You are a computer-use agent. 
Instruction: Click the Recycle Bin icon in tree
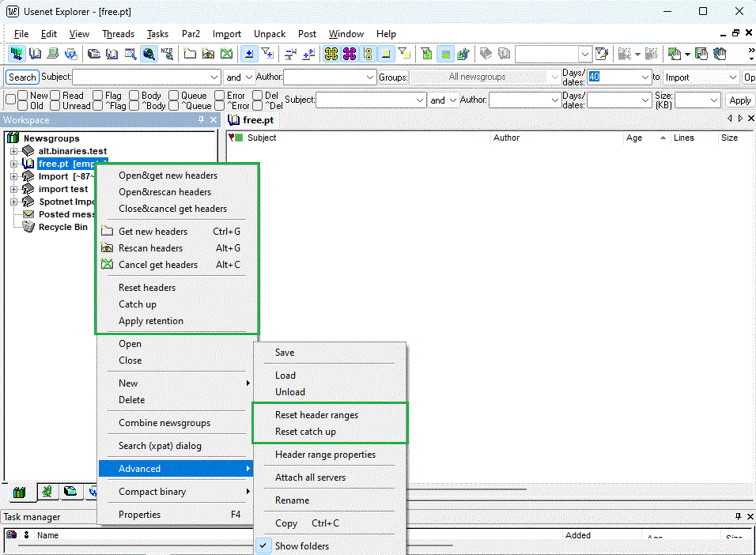pos(28,227)
